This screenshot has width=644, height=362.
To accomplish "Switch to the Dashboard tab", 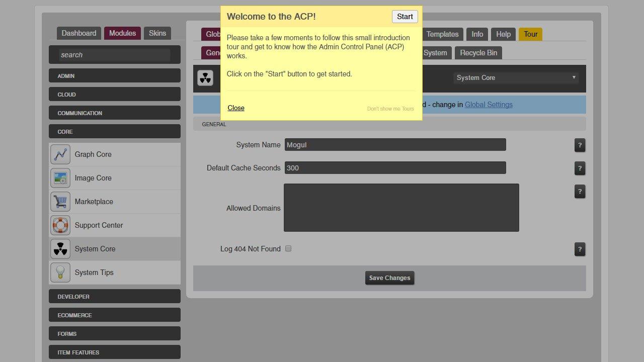I will click(x=79, y=33).
